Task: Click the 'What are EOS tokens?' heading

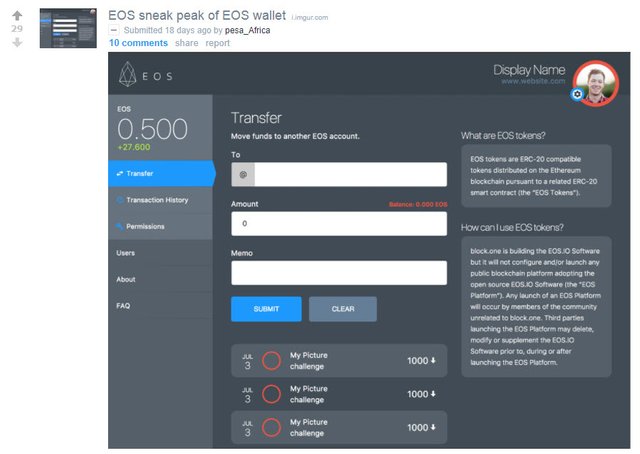Action: tap(503, 136)
